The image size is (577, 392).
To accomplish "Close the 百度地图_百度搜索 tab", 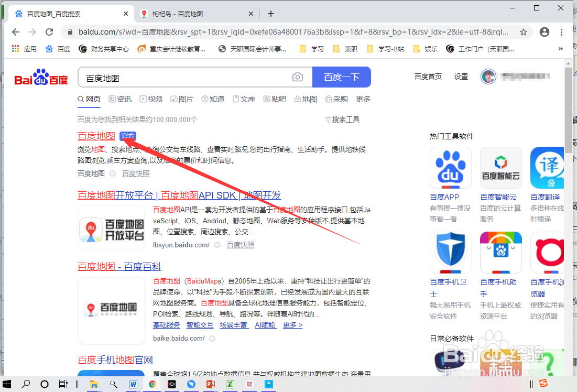I will coord(125,14).
